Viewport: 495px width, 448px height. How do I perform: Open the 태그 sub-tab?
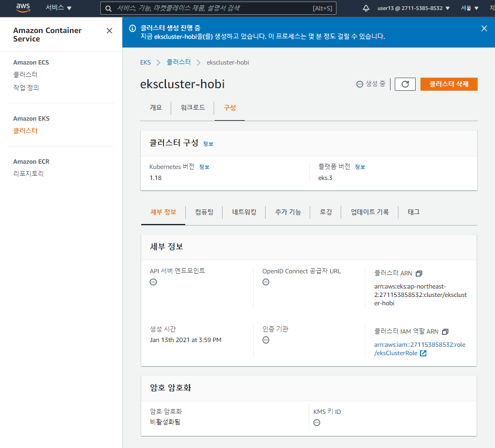pyautogui.click(x=414, y=212)
